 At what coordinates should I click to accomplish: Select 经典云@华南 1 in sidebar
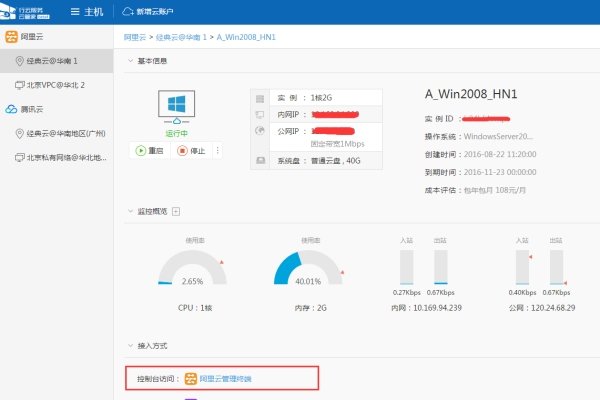(57, 61)
